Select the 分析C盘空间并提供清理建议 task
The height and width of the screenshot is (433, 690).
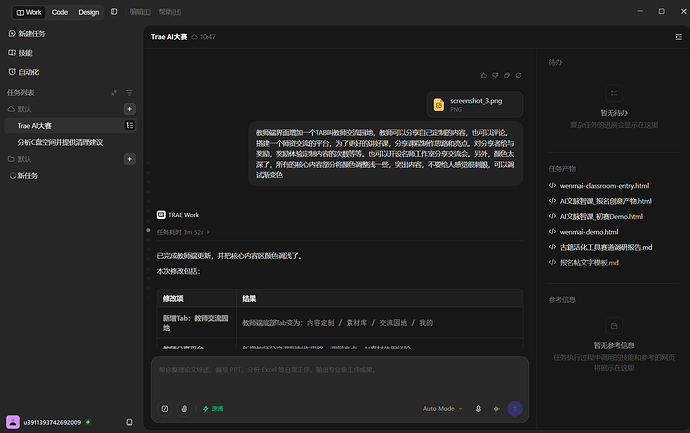pyautogui.click(x=60, y=142)
